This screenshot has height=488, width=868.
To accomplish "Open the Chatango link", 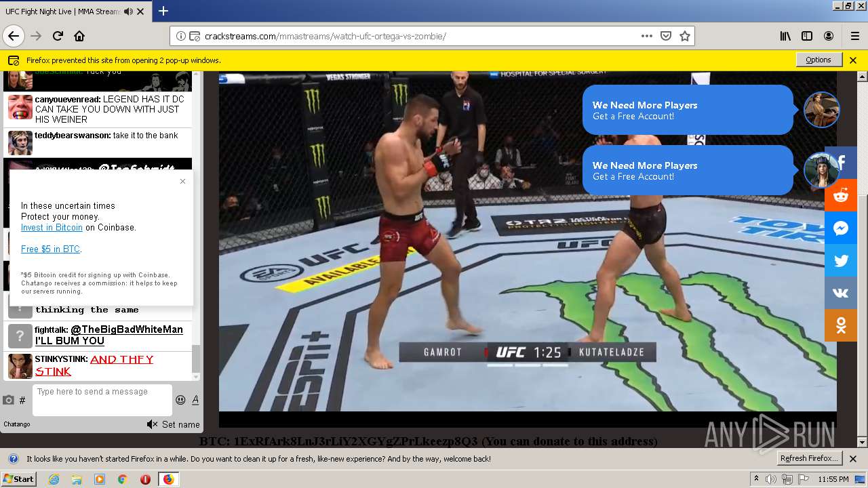I will [17, 424].
